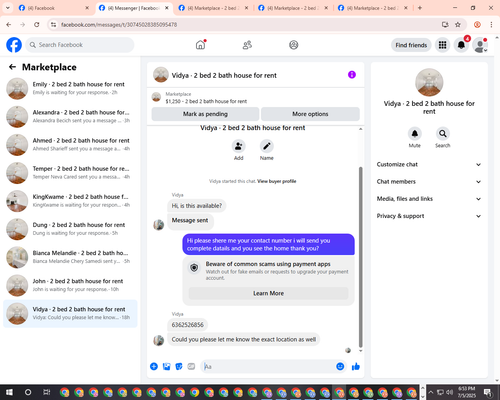Choose a sticker from the sticker icon
This screenshot has height=400, width=500.
(x=179, y=367)
